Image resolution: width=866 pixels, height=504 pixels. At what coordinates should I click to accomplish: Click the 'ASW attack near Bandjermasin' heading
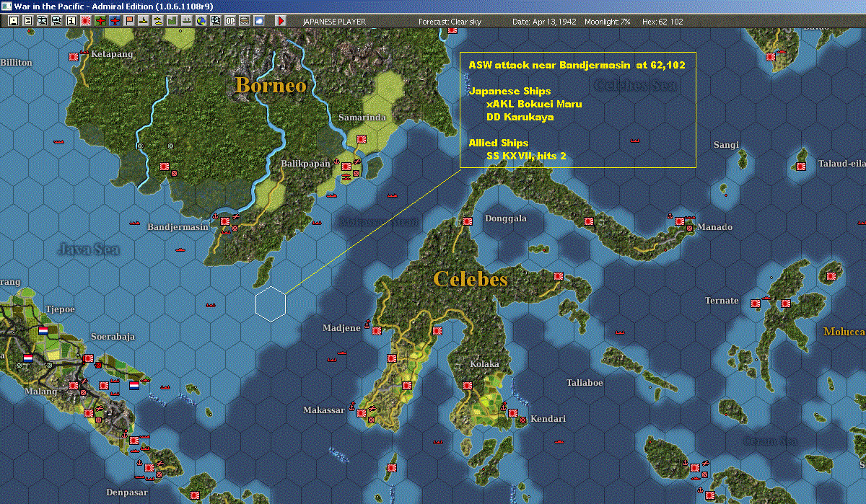coord(577,65)
